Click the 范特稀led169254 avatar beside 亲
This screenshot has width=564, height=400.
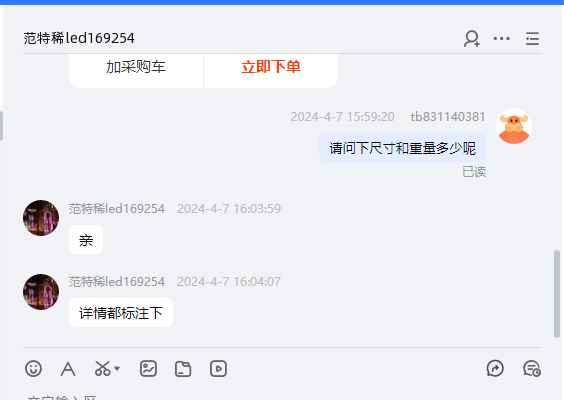click(41, 218)
